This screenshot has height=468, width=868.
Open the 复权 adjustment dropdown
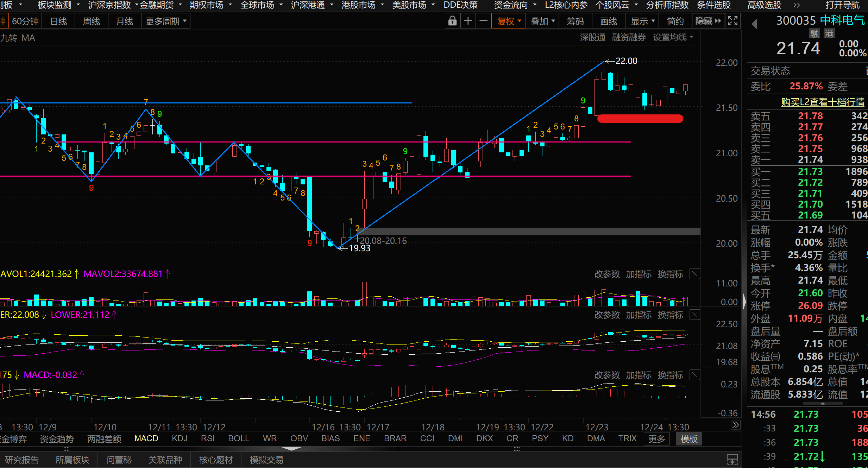click(x=509, y=21)
